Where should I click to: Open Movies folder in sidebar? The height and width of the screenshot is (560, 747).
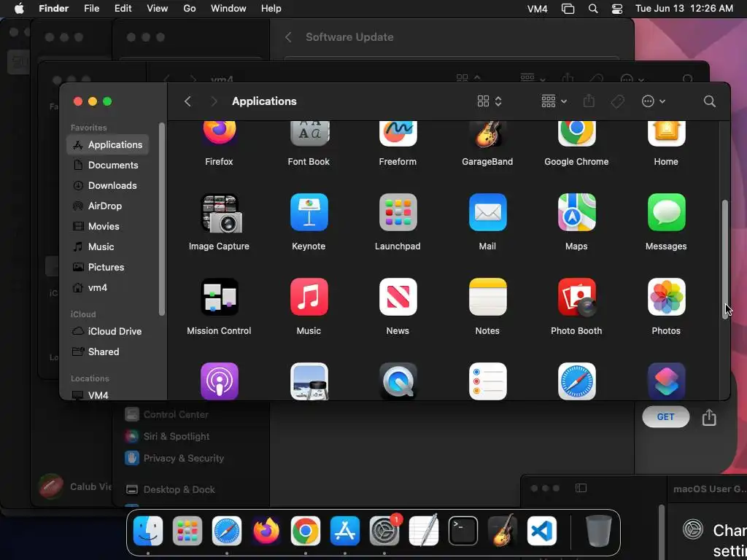click(108, 227)
